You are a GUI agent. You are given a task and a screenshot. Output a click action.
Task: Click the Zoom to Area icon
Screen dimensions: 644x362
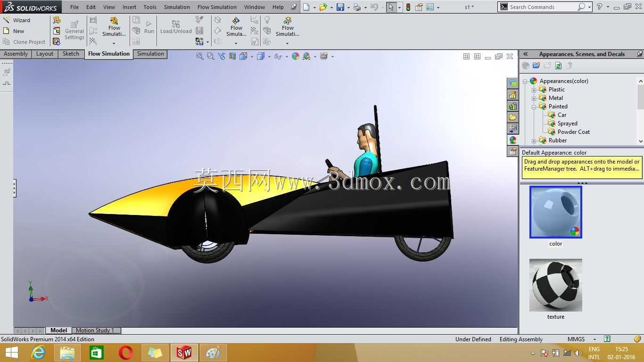point(211,56)
